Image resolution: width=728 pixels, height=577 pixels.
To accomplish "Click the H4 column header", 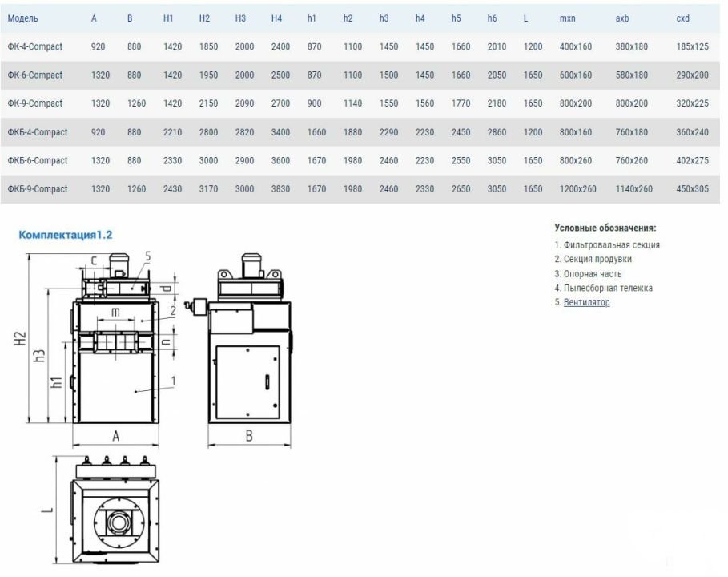I will click(276, 18).
